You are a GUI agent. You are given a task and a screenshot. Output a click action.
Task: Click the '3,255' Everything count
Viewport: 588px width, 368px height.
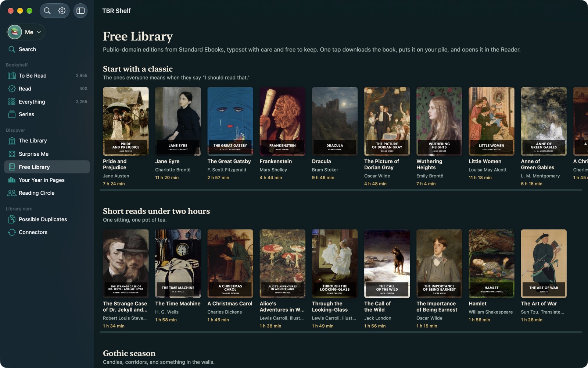82,102
